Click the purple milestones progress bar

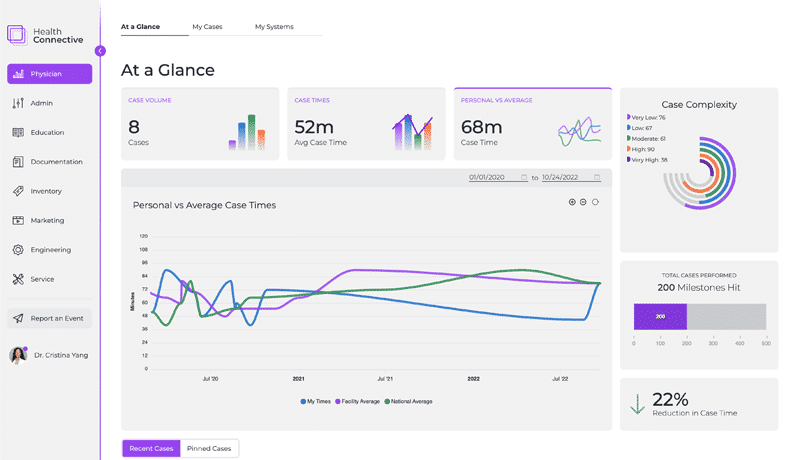(659, 316)
